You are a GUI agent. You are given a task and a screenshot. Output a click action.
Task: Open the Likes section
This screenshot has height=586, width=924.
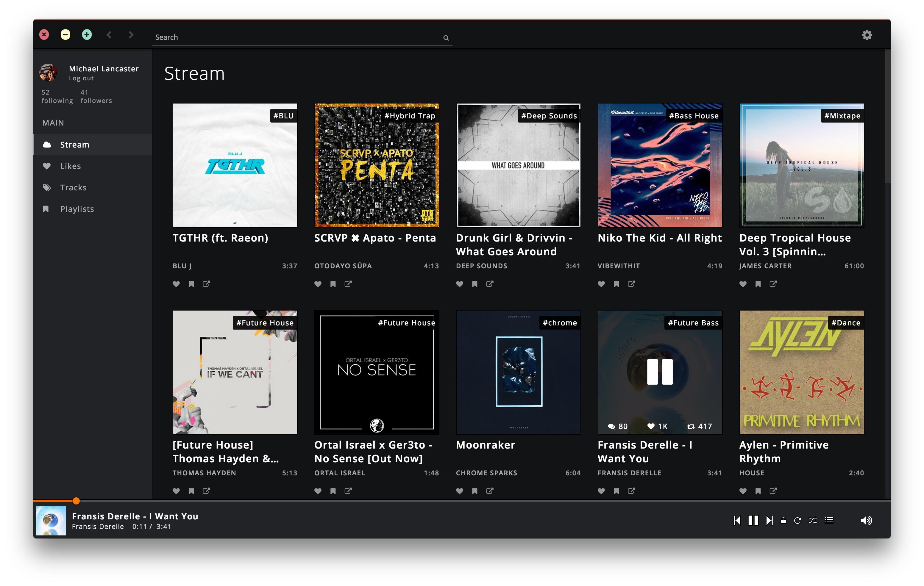click(71, 166)
